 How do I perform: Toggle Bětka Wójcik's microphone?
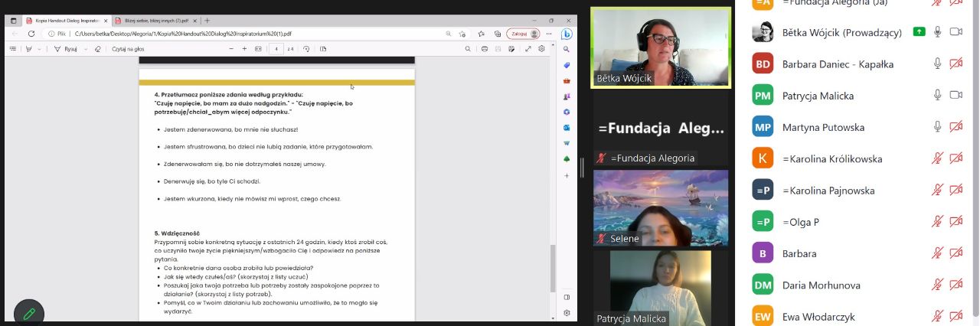937,31
